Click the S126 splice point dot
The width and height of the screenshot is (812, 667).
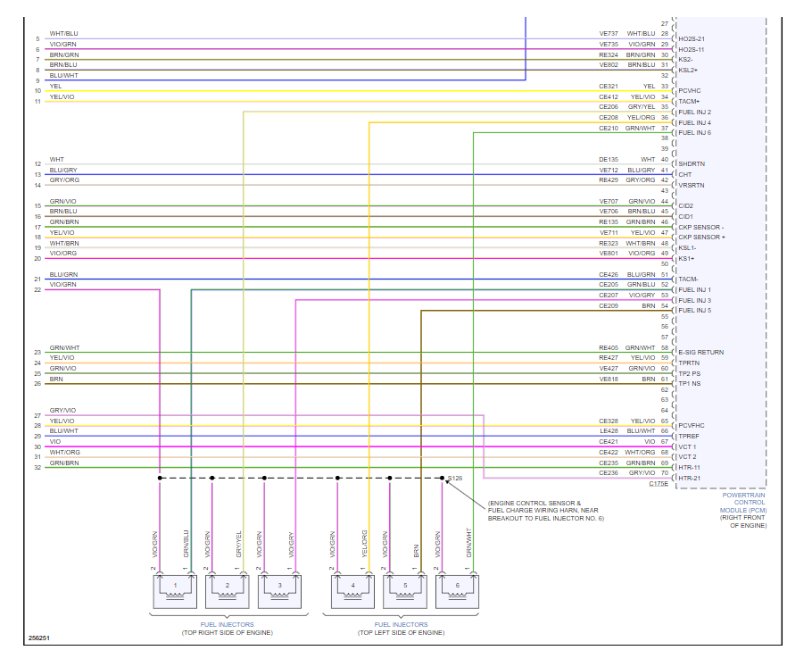click(442, 478)
